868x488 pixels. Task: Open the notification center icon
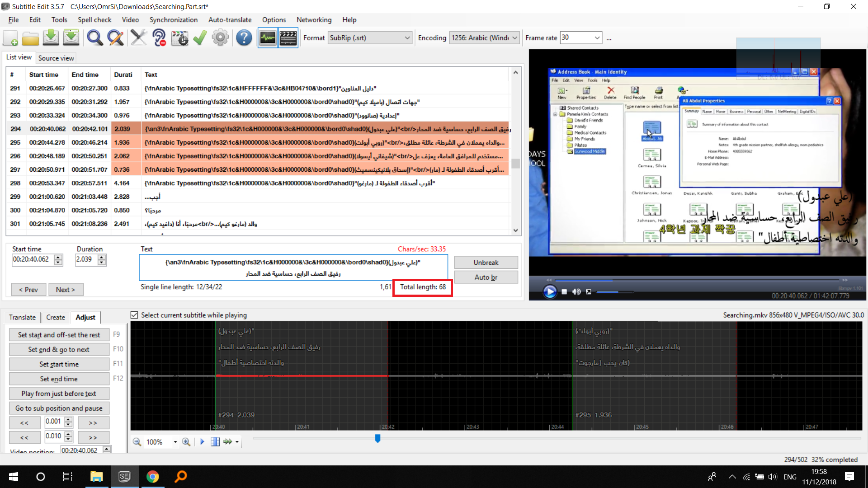tap(849, 477)
